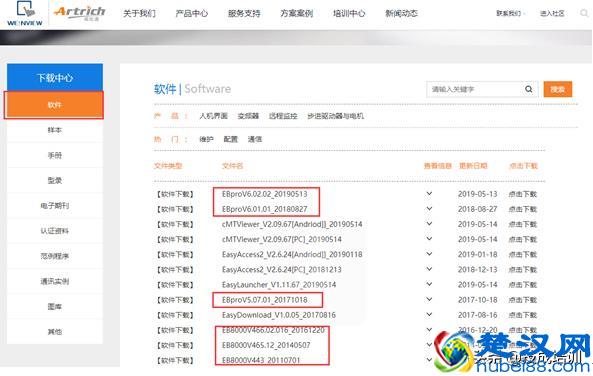
Task: Expand info for EB8000V466.02.016 row
Action: (429, 330)
